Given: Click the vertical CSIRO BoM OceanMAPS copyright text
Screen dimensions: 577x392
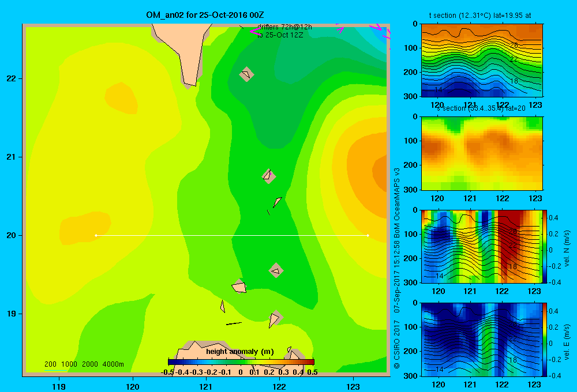Looking at the screenshot, I should pos(397,268).
